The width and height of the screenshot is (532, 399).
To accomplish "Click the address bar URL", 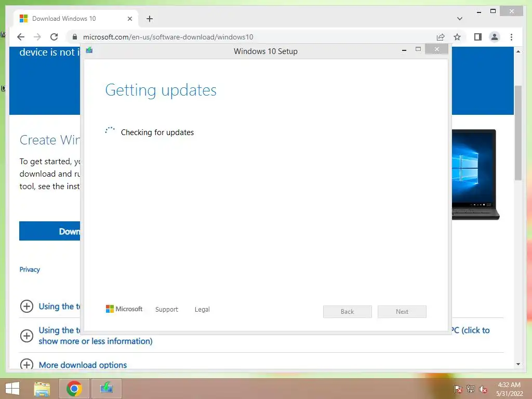I will coord(168,37).
